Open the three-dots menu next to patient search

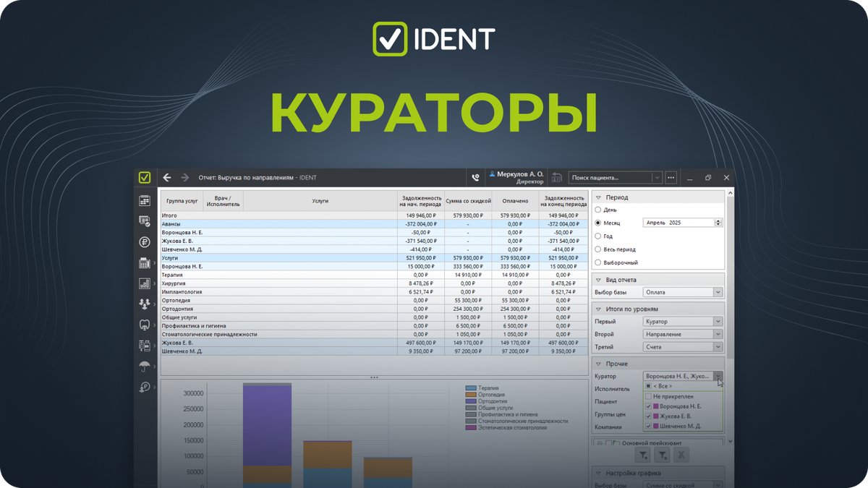click(x=671, y=178)
